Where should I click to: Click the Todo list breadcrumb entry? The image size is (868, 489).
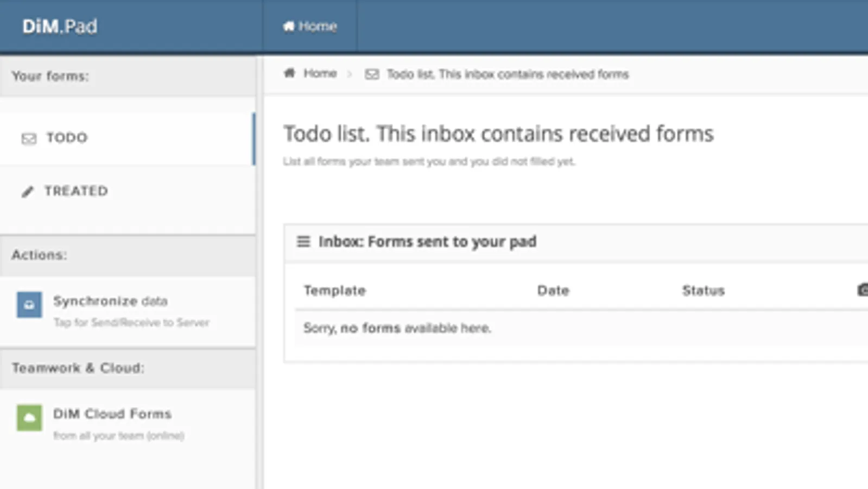[506, 74]
